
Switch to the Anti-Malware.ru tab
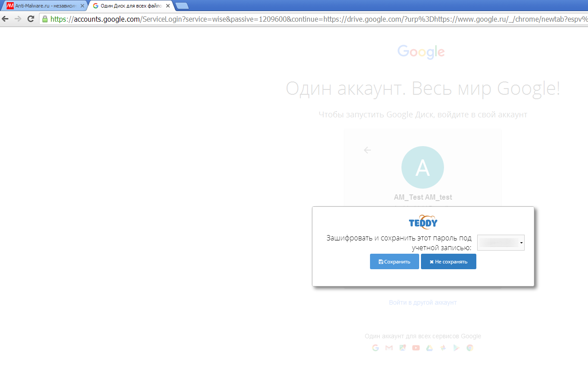[44, 6]
